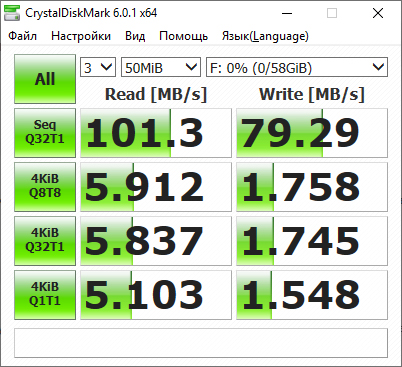
Task: Click the CrystalDiskMark app icon in title bar
Action: (x=11, y=13)
